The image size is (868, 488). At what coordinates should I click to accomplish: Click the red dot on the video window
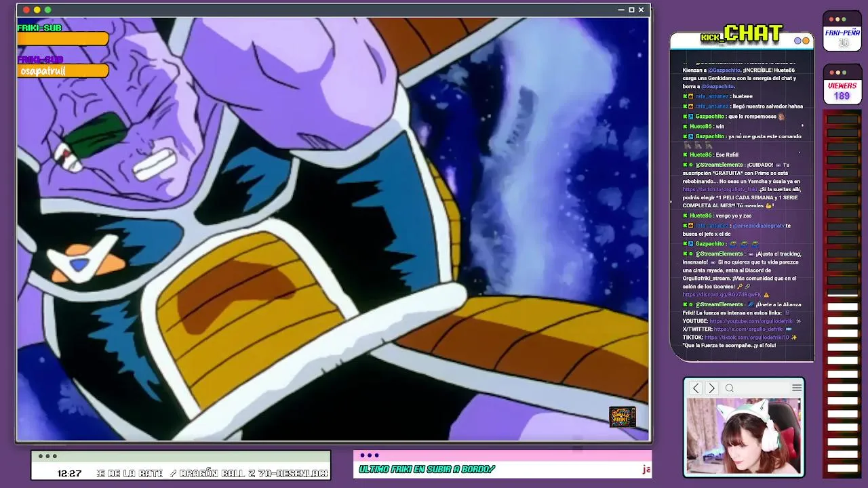26,9
